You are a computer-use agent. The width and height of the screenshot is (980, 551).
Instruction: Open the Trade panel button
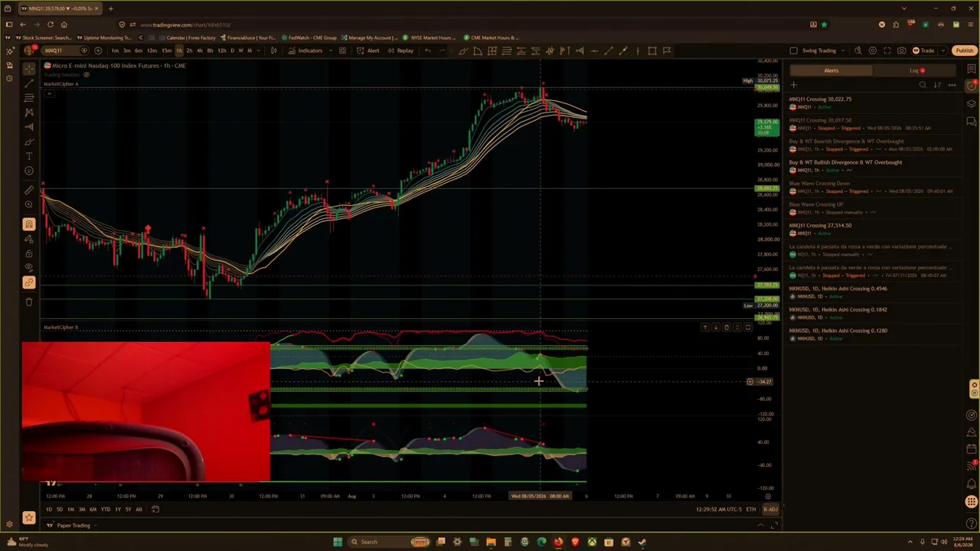tap(923, 51)
